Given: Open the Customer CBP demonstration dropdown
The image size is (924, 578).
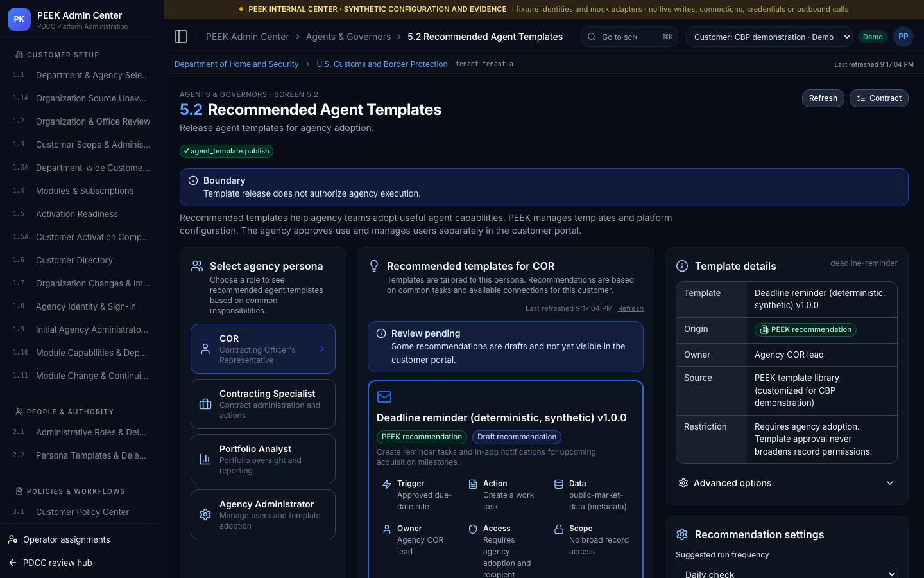Looking at the screenshot, I should tap(769, 37).
